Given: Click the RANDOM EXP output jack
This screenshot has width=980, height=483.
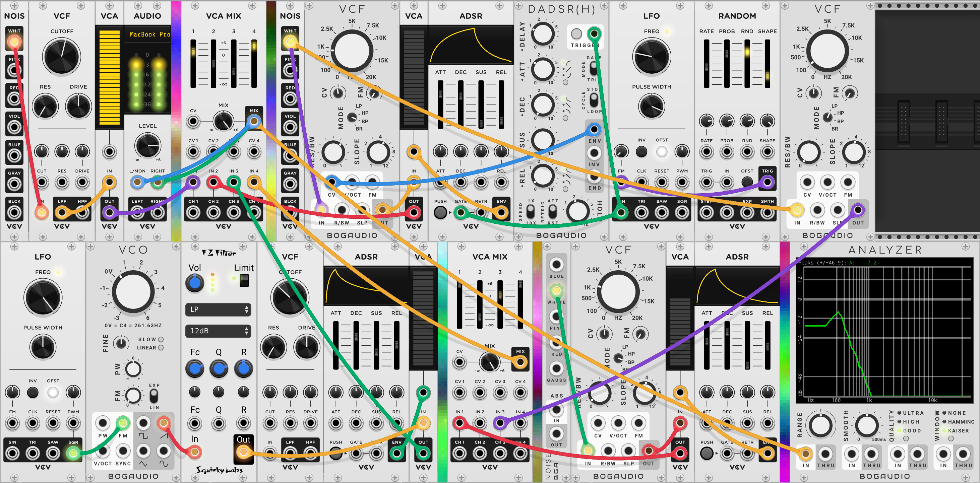Looking at the screenshot, I should (747, 213).
